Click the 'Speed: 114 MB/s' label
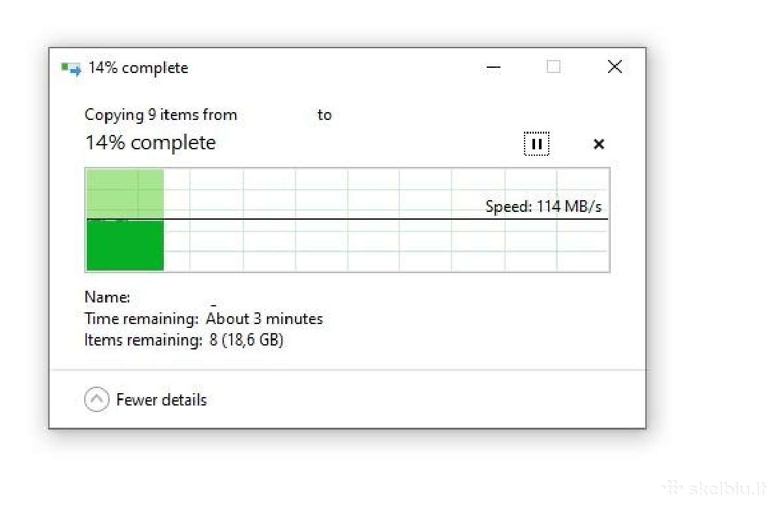783x532 pixels. coord(544,207)
